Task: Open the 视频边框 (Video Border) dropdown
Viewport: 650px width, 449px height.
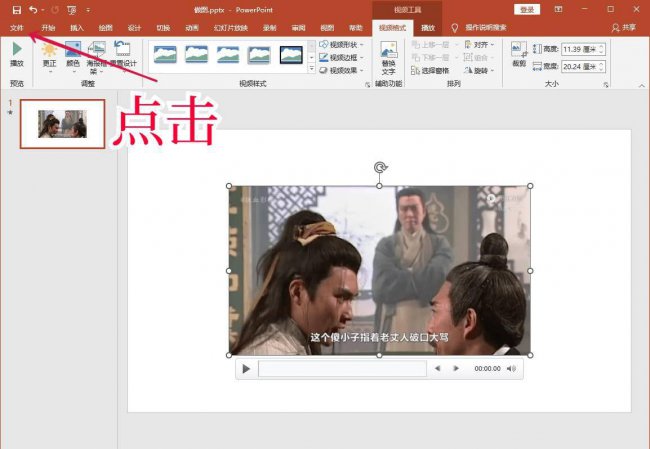Action: click(x=342, y=57)
